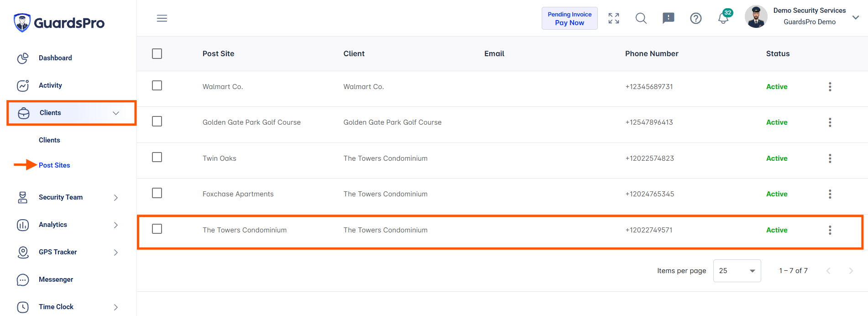Select the Foxchase Apartments row checkbox
Image resolution: width=868 pixels, height=316 pixels.
point(157,193)
